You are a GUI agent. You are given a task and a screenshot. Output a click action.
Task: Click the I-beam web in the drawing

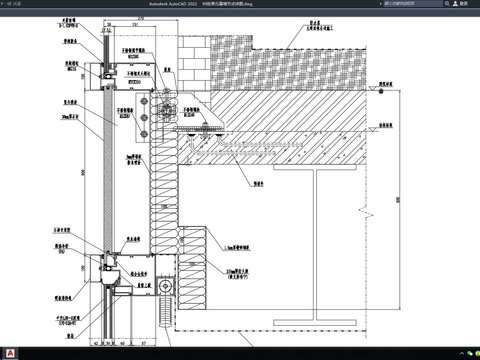click(315, 245)
